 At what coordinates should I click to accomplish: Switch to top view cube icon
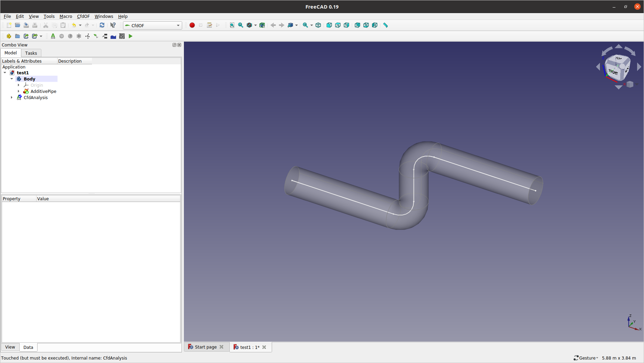338,25
